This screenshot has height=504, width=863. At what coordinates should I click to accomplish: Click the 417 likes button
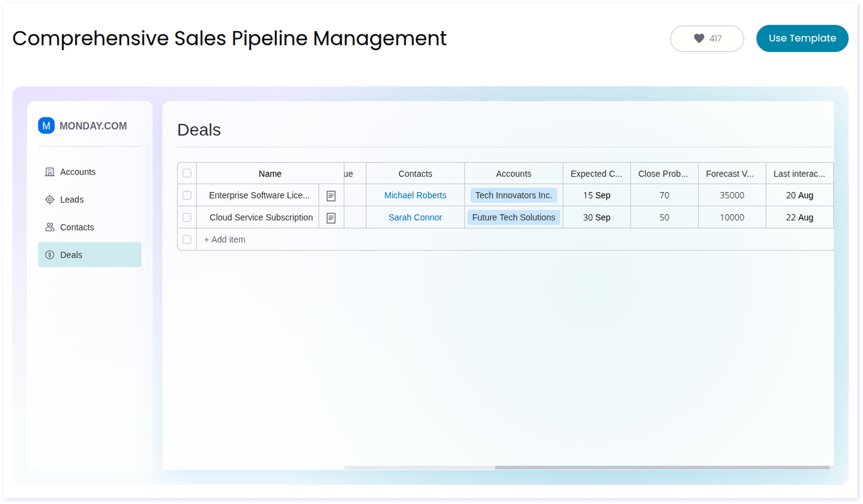coord(707,39)
